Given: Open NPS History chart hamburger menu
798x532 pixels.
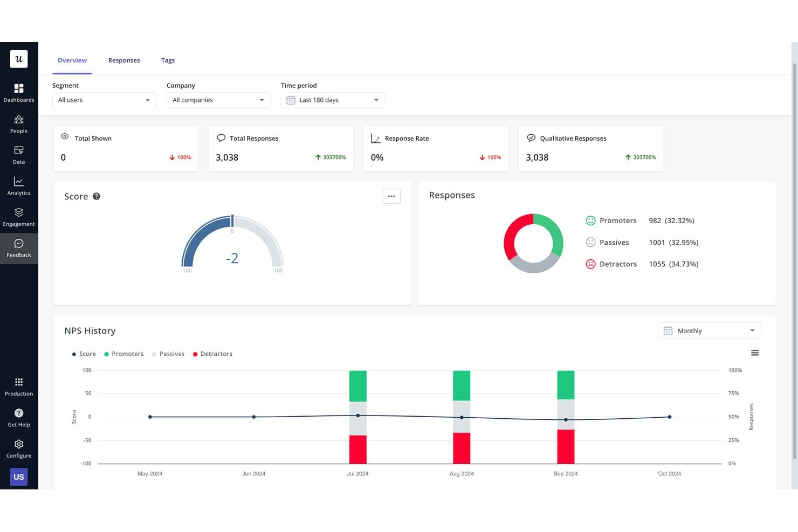Looking at the screenshot, I should 755,353.
